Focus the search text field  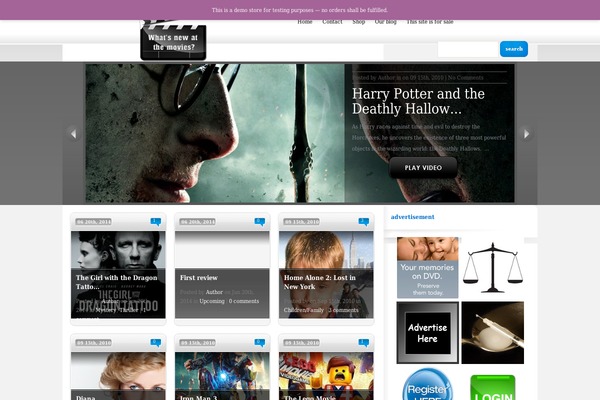(x=468, y=49)
